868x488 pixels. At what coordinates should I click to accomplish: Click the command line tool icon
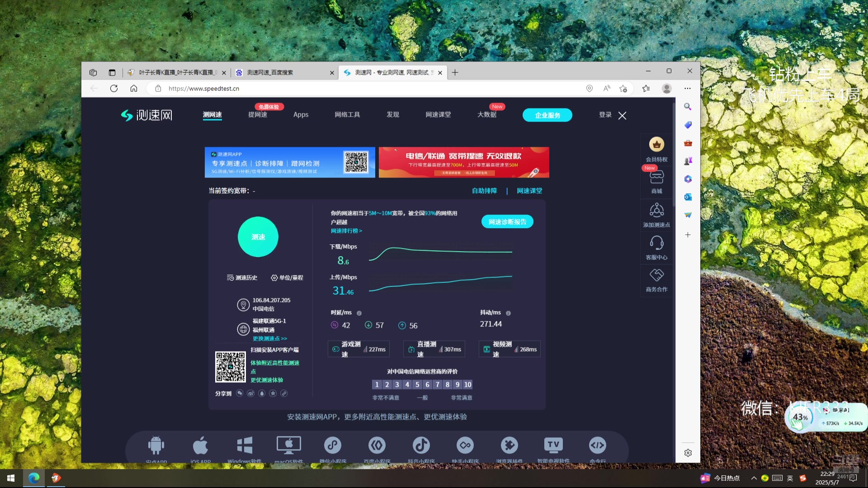click(598, 445)
